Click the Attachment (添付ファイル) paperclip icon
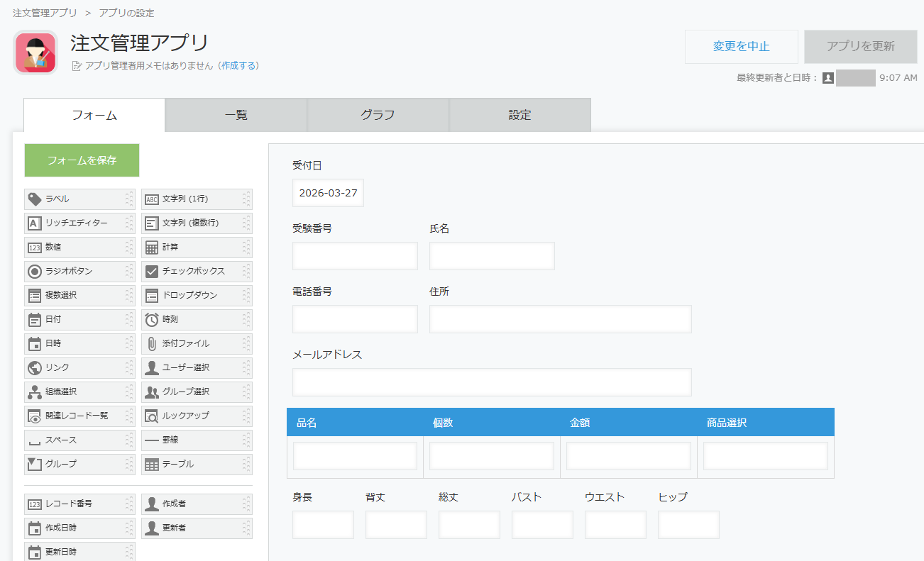 151,344
